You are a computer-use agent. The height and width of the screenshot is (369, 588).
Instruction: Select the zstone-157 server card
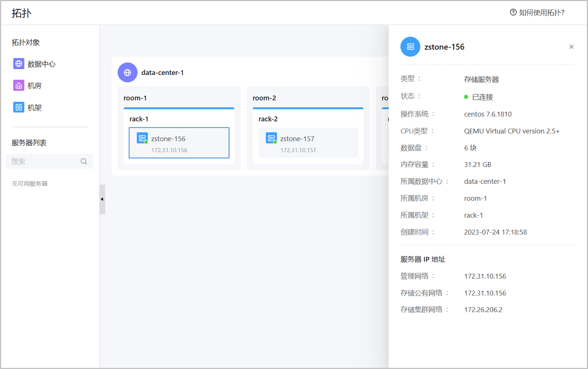click(x=308, y=143)
